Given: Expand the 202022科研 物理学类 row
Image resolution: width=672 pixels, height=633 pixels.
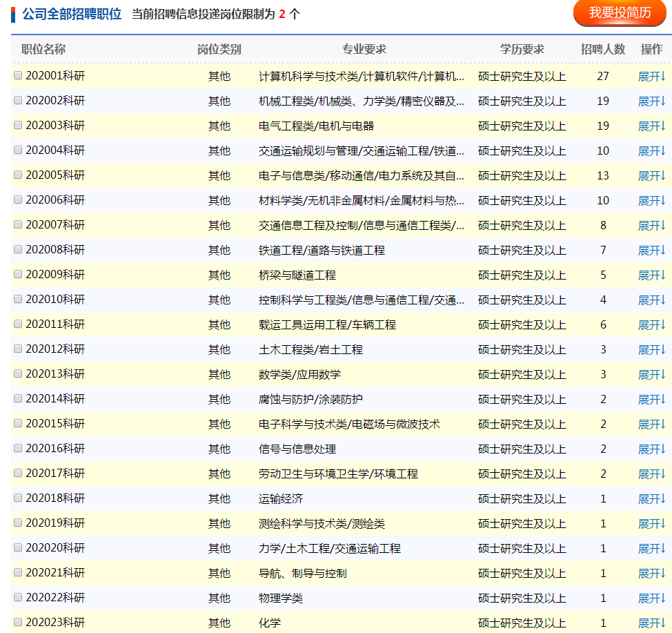Looking at the screenshot, I should point(651,598).
